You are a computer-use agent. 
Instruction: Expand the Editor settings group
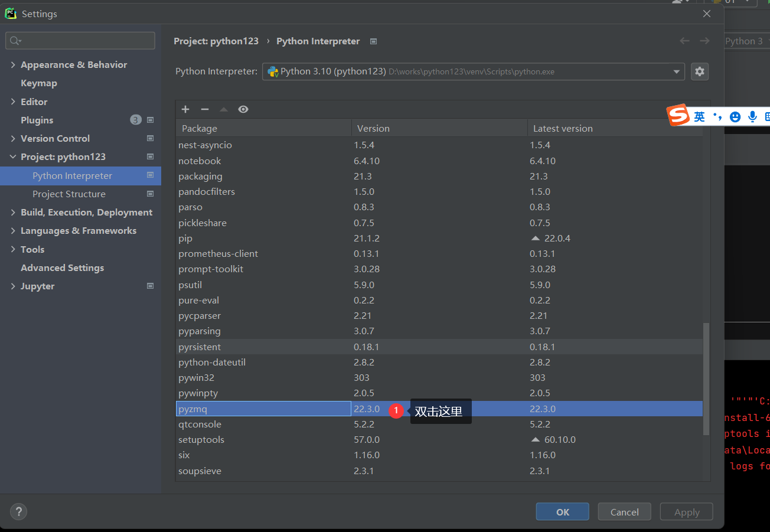tap(13, 102)
